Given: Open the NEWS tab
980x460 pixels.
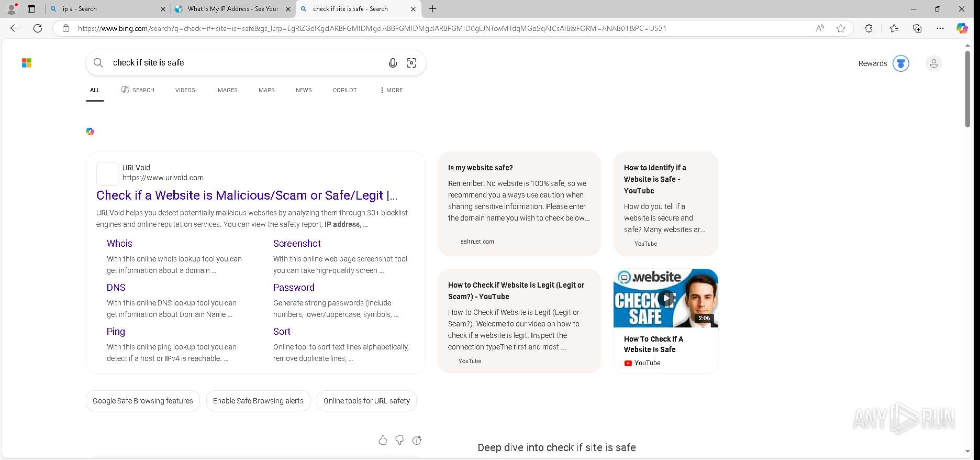Looking at the screenshot, I should click(x=304, y=90).
